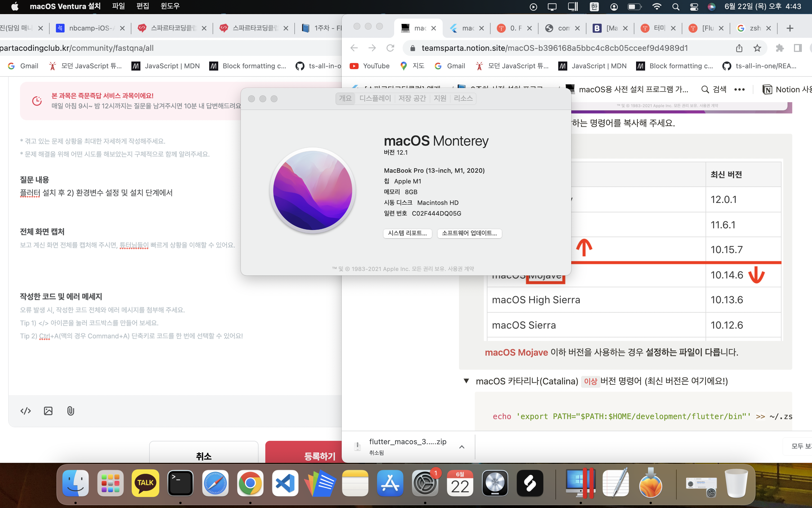The width and height of the screenshot is (812, 508).
Task: Open Siri from the menu bar
Action: click(x=711, y=7)
